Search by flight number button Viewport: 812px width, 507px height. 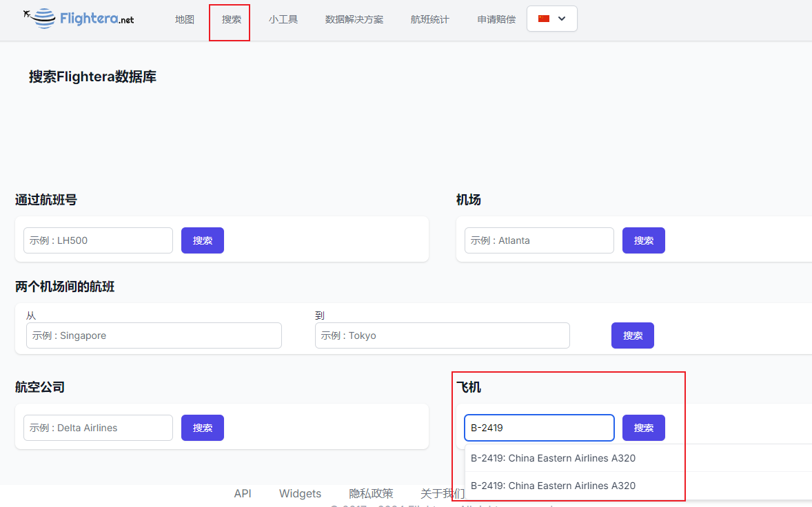[203, 240]
